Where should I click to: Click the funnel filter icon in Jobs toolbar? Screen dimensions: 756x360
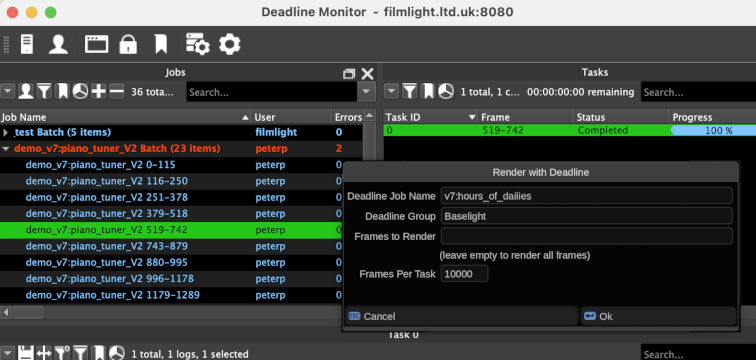pos(44,91)
